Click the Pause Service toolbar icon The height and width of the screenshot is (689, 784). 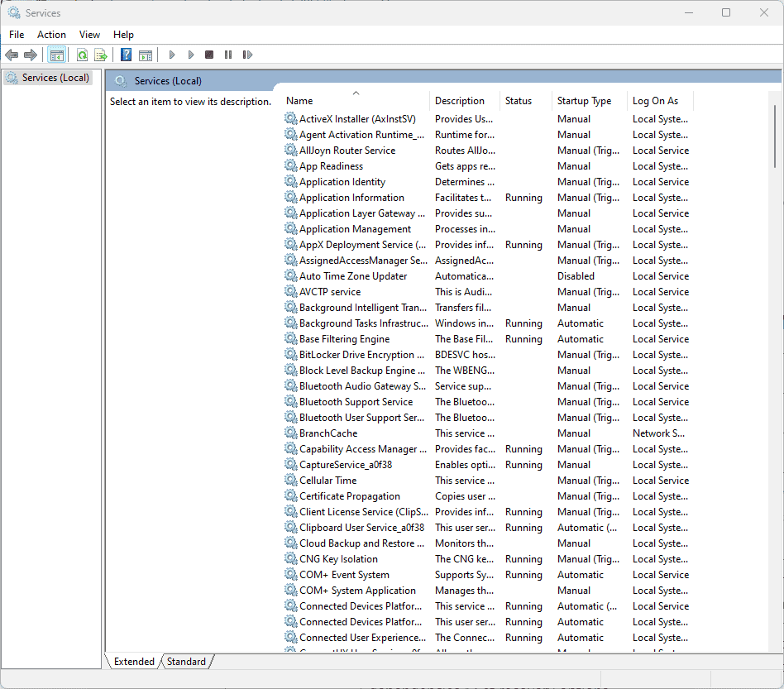[x=227, y=55]
